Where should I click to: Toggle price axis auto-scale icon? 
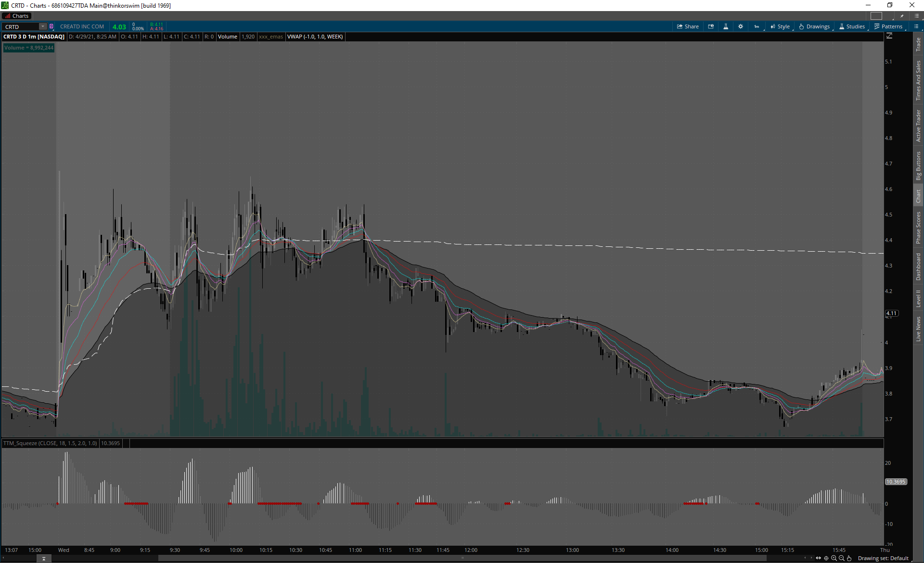click(x=889, y=36)
